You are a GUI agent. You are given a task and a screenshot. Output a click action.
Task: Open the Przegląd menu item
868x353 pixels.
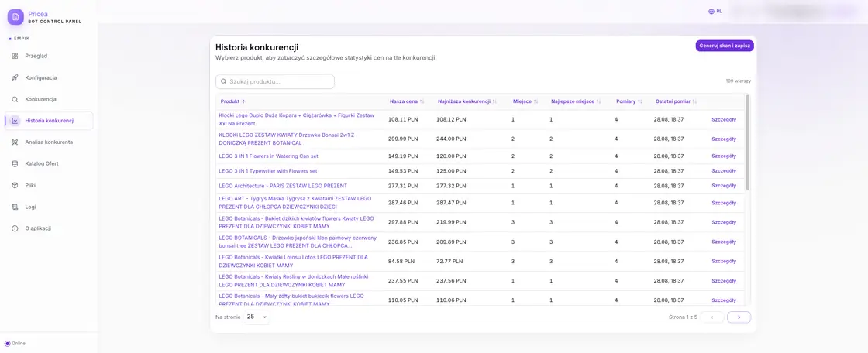[x=49, y=56]
